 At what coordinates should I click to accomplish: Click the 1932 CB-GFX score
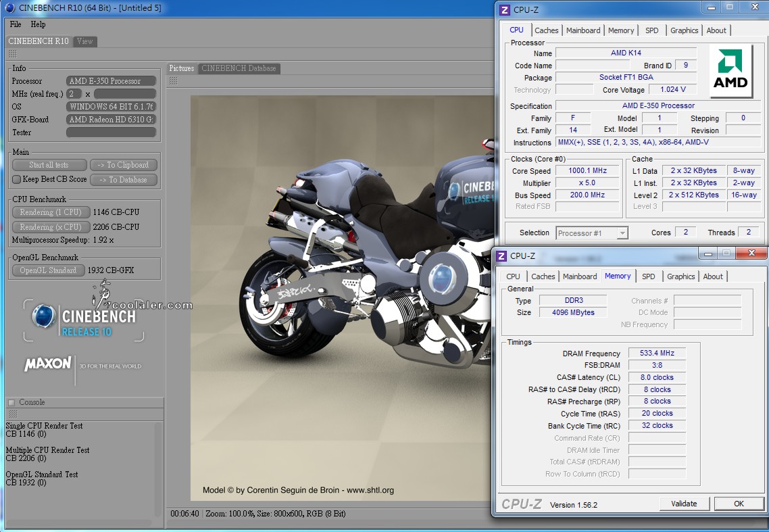click(111, 270)
